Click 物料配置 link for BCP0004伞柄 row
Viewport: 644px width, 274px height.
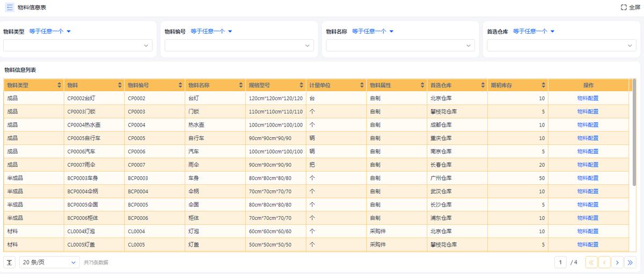tap(588, 191)
